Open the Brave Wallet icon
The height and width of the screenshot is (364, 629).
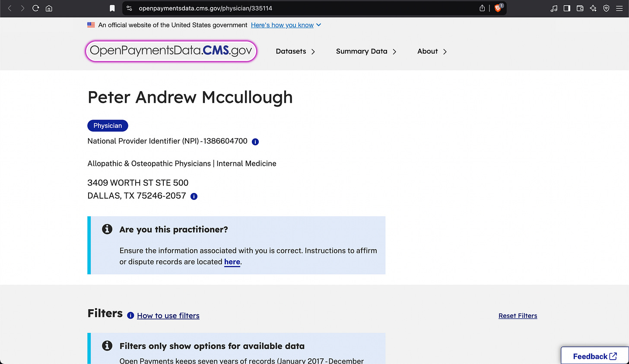click(x=580, y=8)
